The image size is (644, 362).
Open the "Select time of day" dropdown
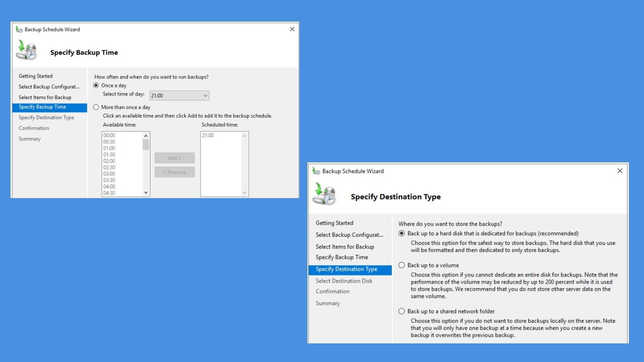point(179,96)
